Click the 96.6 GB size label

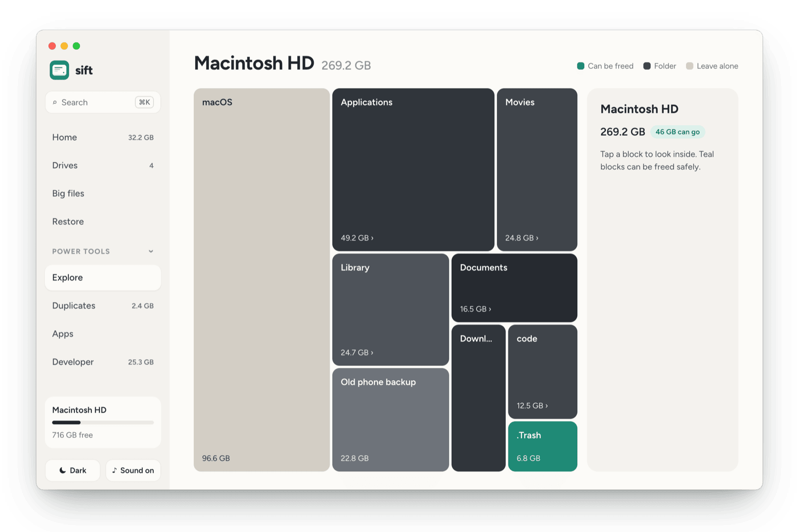coord(216,458)
